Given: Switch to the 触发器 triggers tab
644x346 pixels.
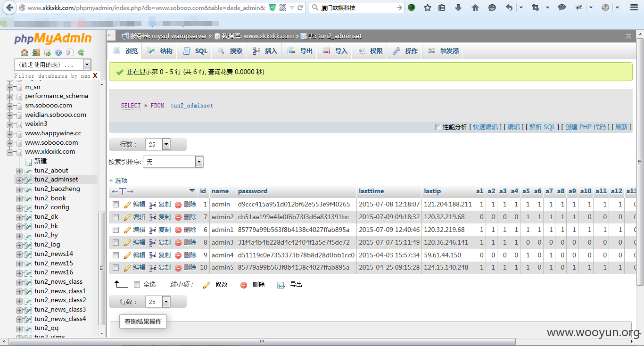Looking at the screenshot, I should click(x=443, y=51).
